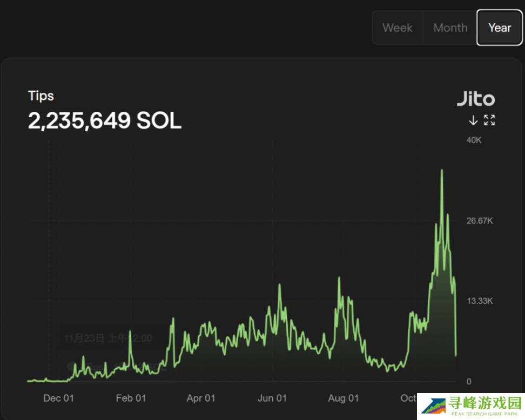
Task: Click the Jito logo
Action: (475, 99)
